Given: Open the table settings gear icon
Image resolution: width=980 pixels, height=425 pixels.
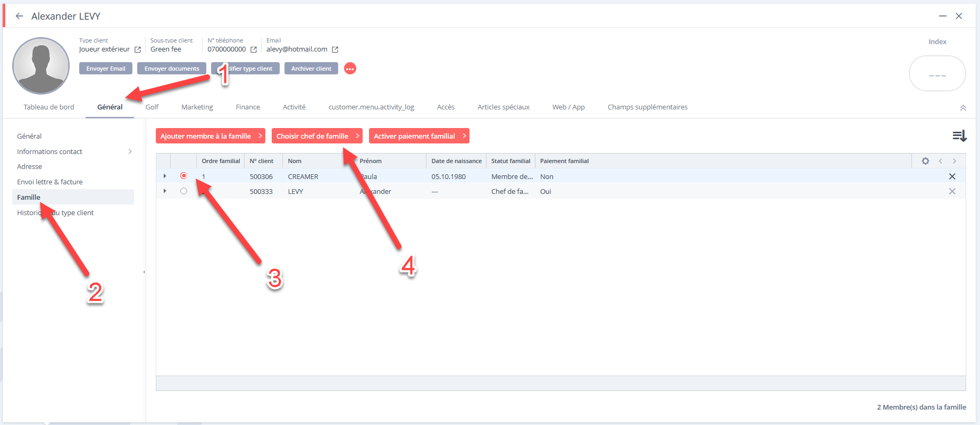Looking at the screenshot, I should 925,161.
